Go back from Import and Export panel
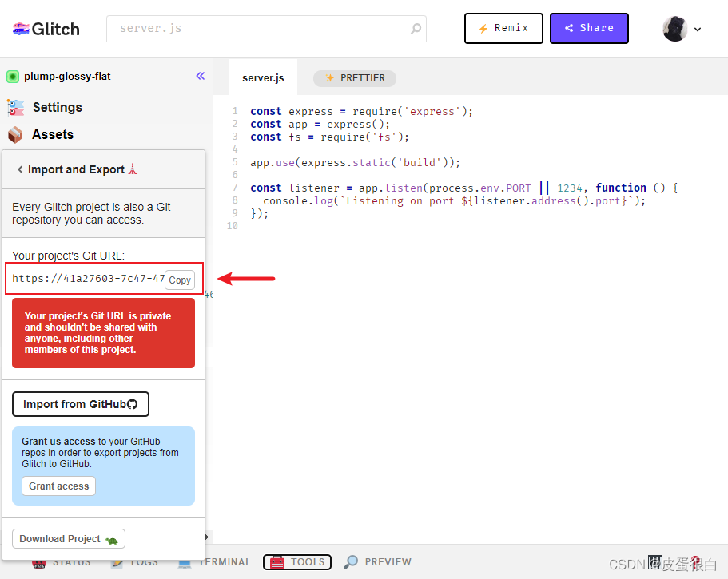Image resolution: width=728 pixels, height=579 pixels. click(x=19, y=169)
